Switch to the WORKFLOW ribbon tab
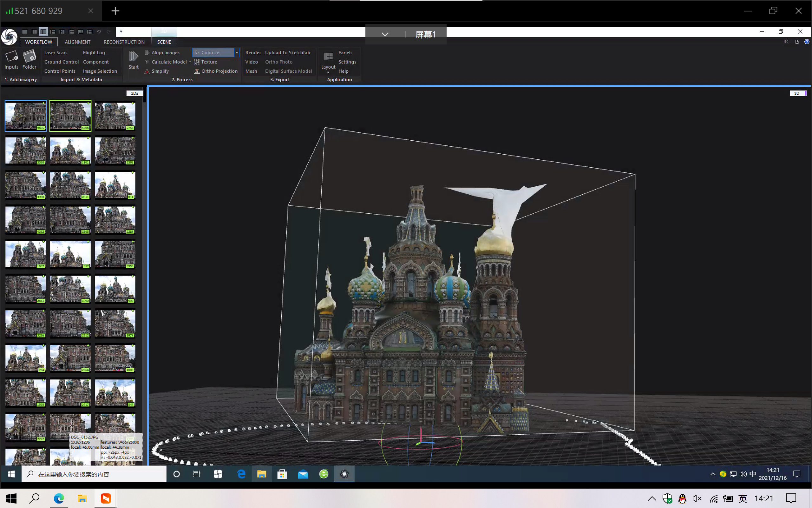Image resolution: width=812 pixels, height=508 pixels. coord(39,42)
